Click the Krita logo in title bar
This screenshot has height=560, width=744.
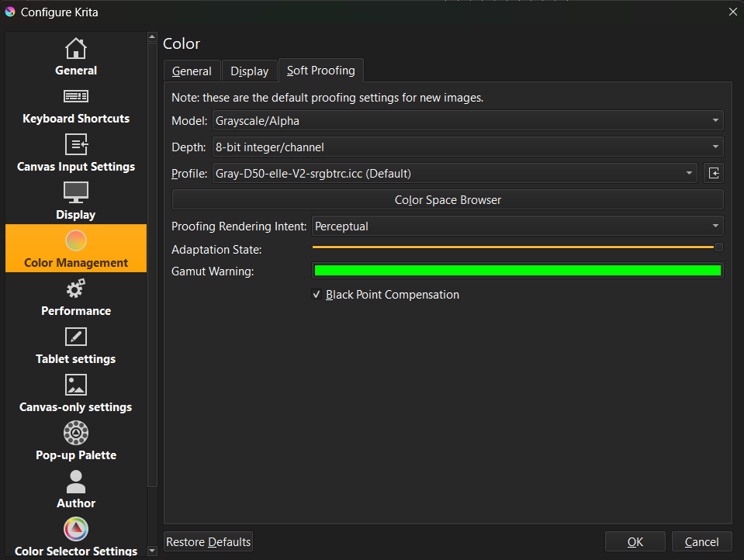point(10,12)
